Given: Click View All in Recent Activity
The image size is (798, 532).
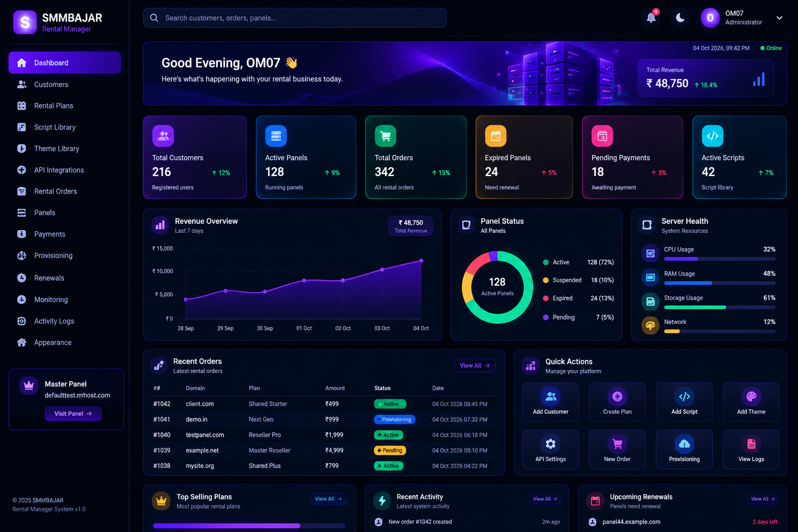Looking at the screenshot, I should 545,499.
